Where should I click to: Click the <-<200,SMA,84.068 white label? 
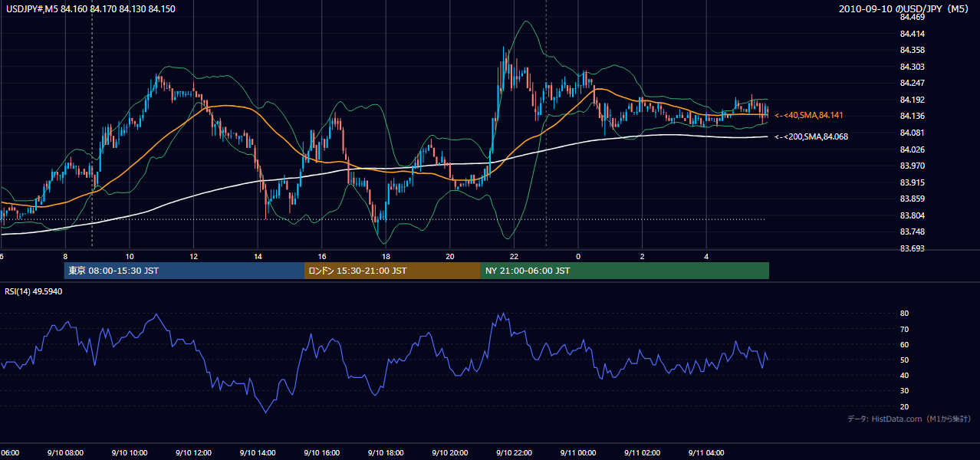tap(811, 136)
